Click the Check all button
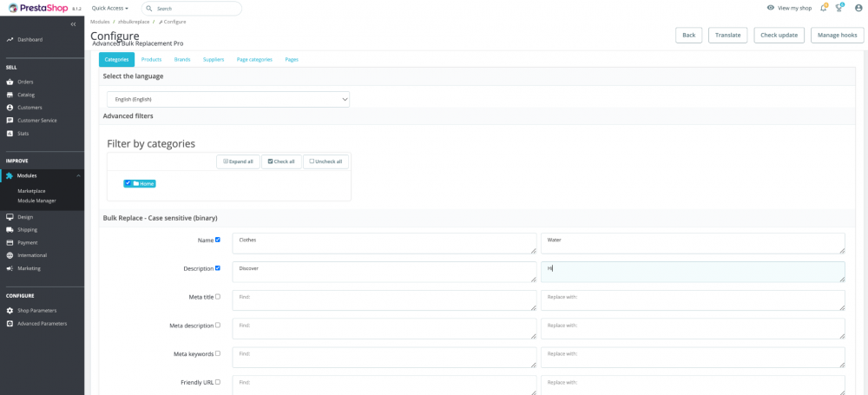This screenshot has width=868, height=395. pyautogui.click(x=281, y=161)
